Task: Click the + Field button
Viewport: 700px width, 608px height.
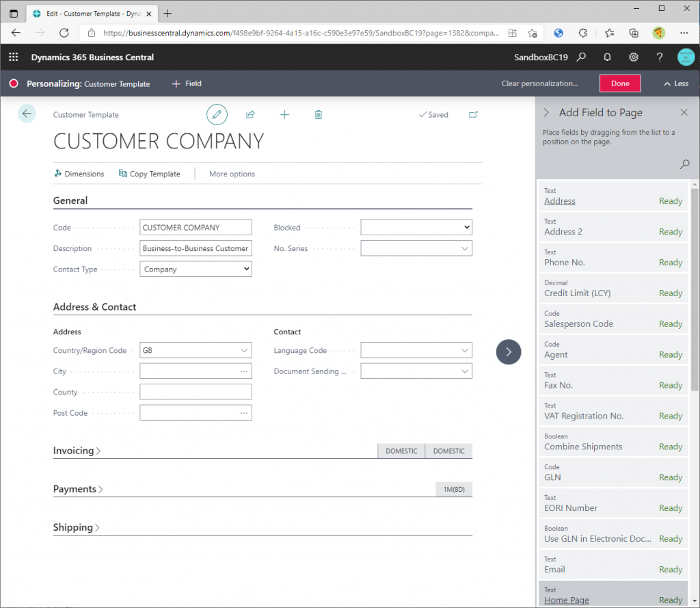Action: pyautogui.click(x=187, y=83)
